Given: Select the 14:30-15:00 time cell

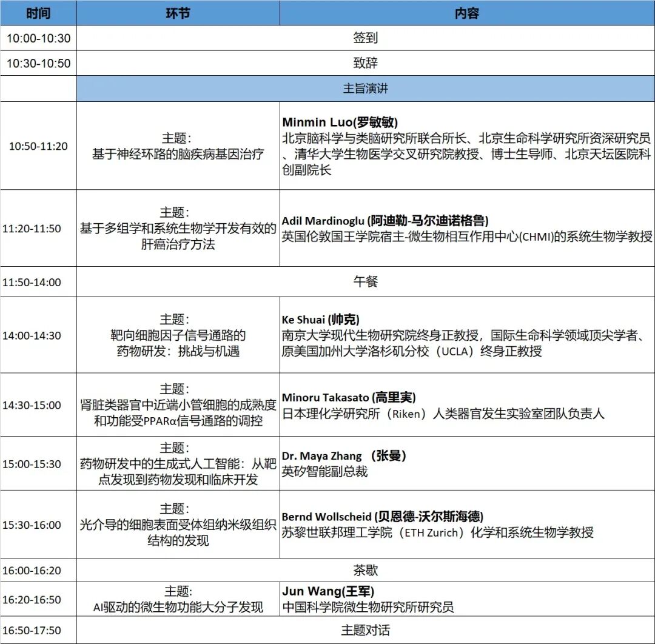Looking at the screenshot, I should [x=38, y=405].
